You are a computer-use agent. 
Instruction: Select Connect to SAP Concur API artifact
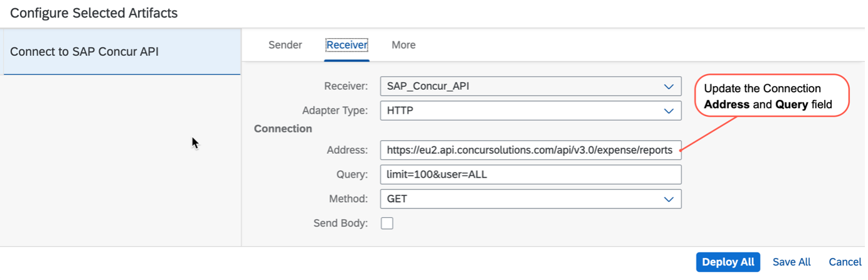[x=122, y=51]
